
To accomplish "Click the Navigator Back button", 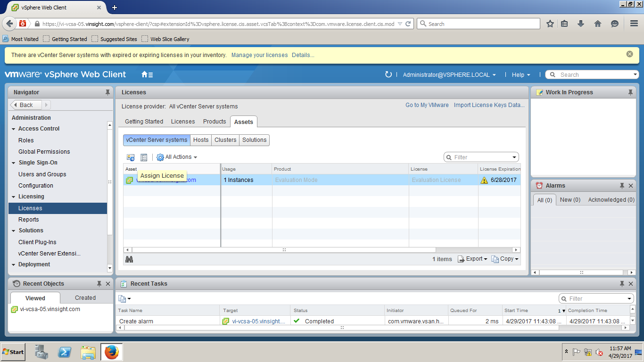I will (26, 105).
